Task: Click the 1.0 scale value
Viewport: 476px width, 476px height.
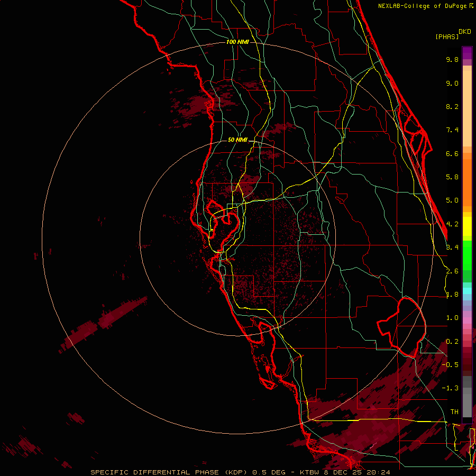Action: click(452, 318)
